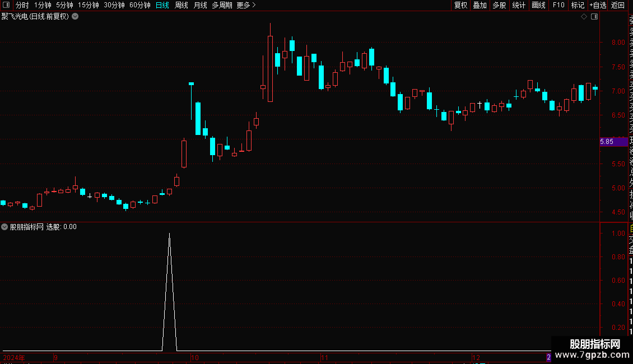Click the 1.00 indicator axis label

[x=618, y=234]
